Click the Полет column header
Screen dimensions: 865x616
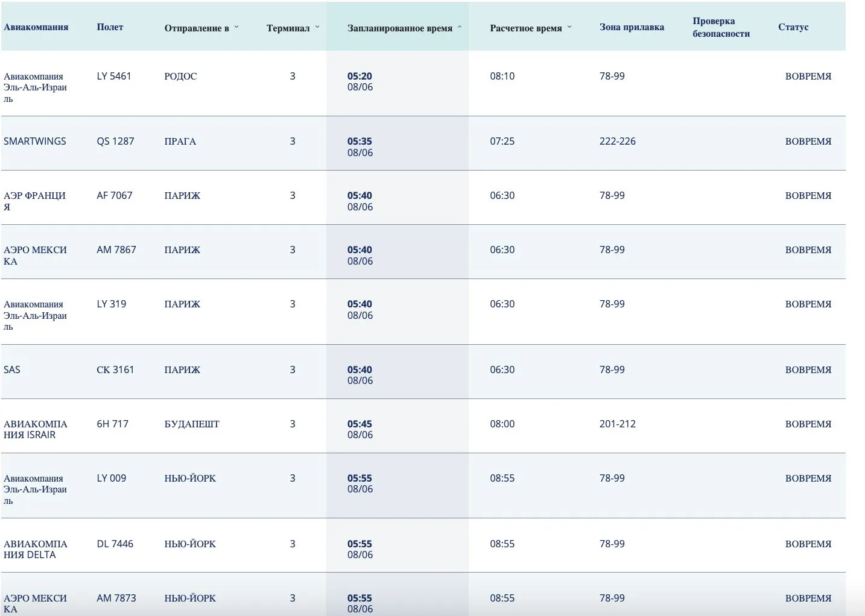[110, 27]
